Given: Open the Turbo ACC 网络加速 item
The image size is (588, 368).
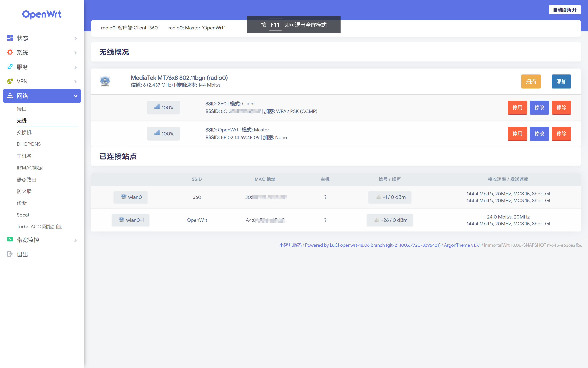Looking at the screenshot, I should [x=39, y=227].
